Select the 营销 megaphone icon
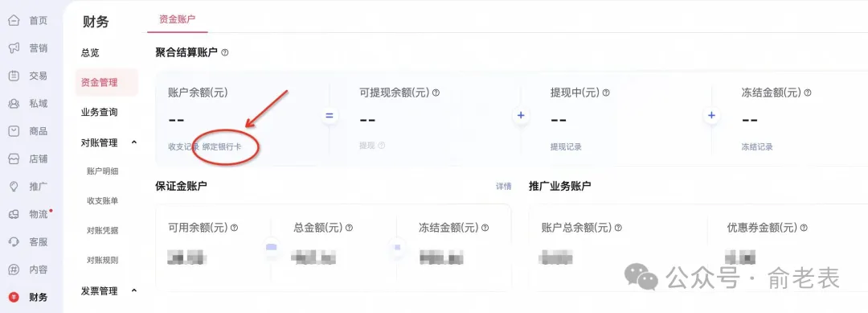The image size is (868, 313). coord(14,48)
